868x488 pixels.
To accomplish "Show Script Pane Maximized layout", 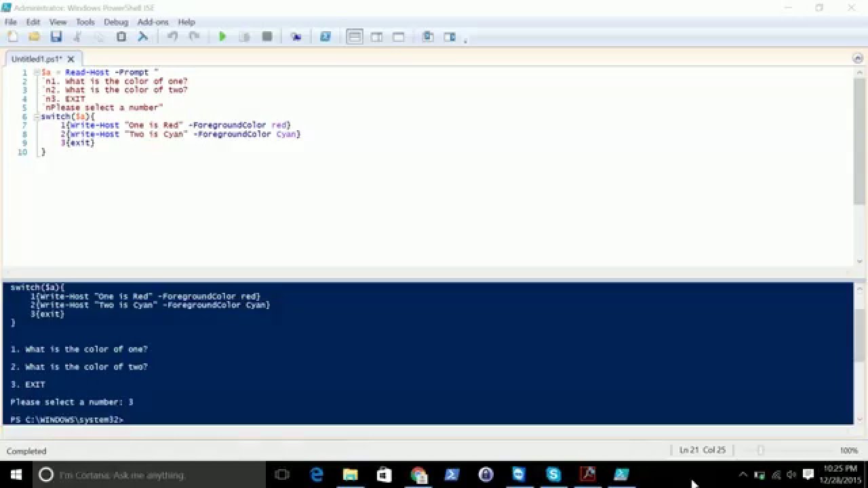I will pos(398,37).
